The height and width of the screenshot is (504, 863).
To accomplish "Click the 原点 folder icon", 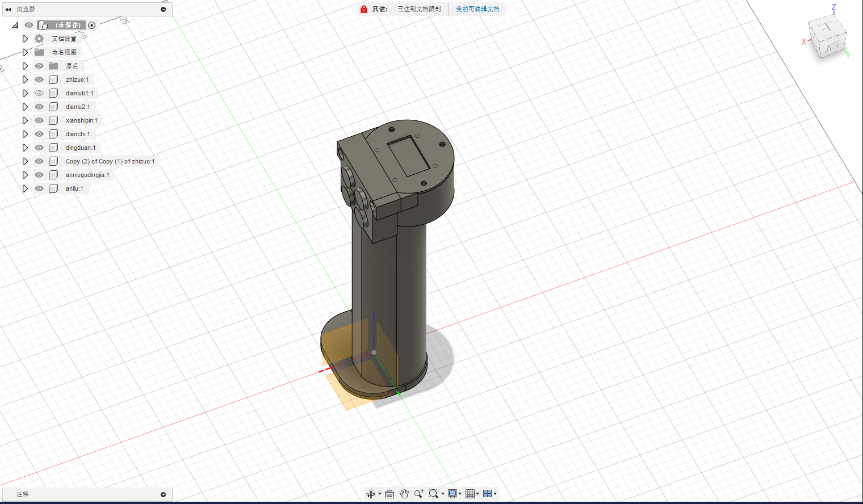I will (53, 66).
